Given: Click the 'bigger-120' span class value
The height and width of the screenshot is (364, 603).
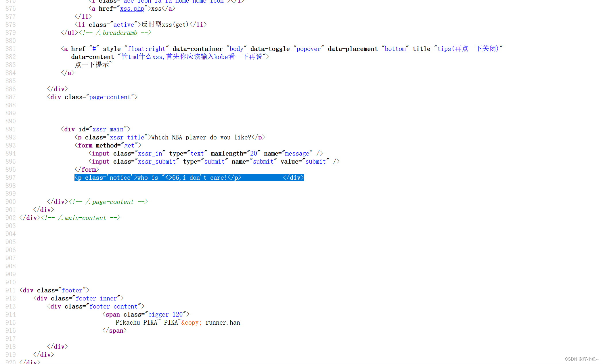Looking at the screenshot, I should pyautogui.click(x=165, y=315).
